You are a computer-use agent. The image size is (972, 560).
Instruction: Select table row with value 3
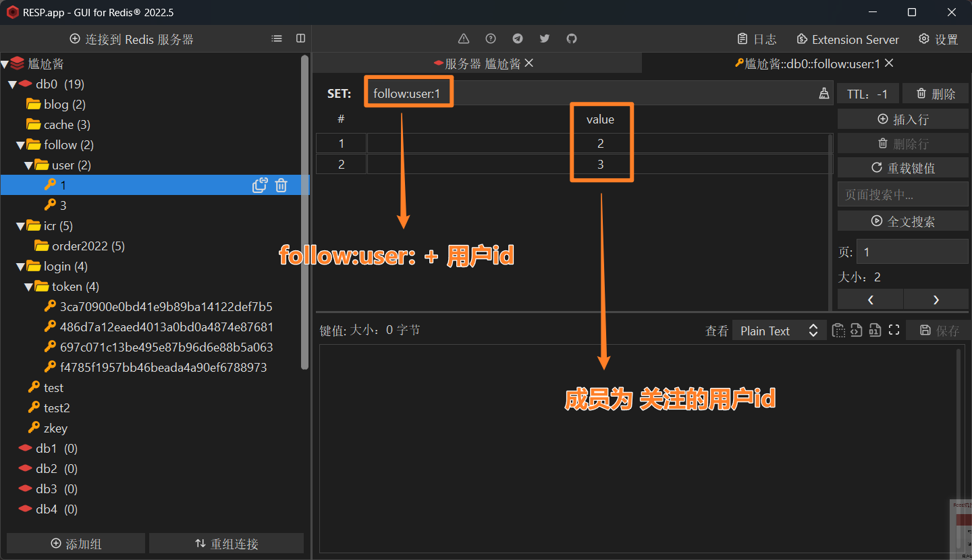573,165
